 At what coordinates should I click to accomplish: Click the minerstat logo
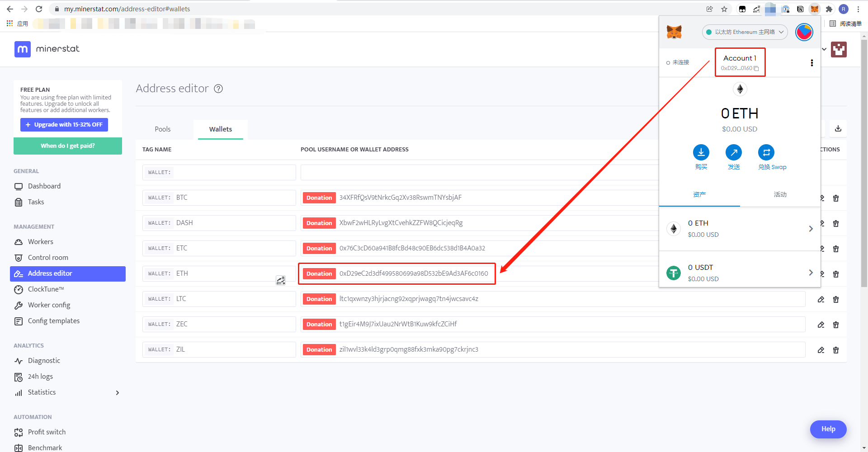pyautogui.click(x=47, y=49)
